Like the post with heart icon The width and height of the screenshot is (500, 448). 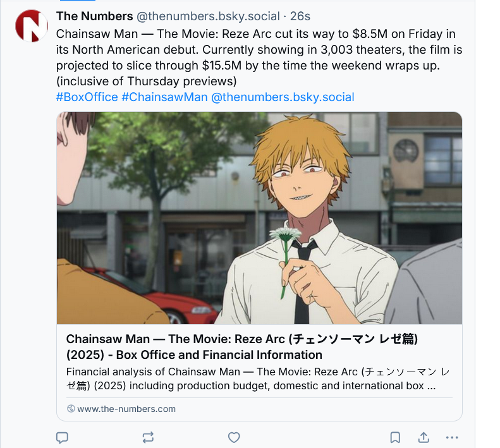point(234,437)
